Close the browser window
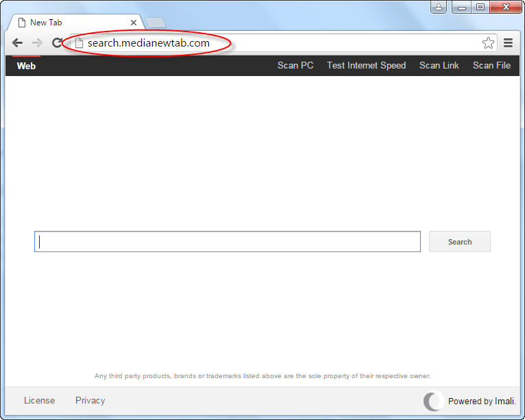The image size is (525, 420). tap(506, 7)
